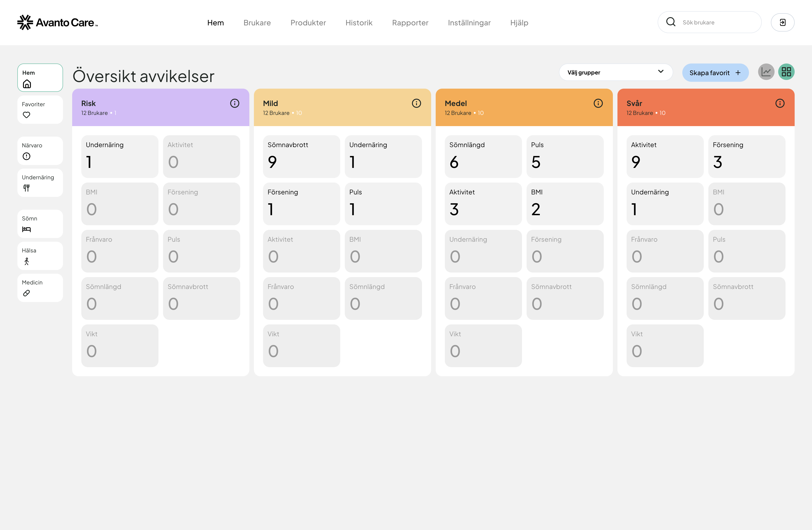Open Undernäring card in Mild column
This screenshot has width=812, height=530.
click(383, 157)
